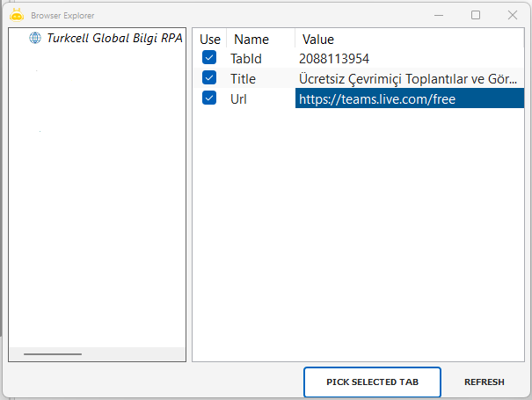Click the Value column header

318,40
